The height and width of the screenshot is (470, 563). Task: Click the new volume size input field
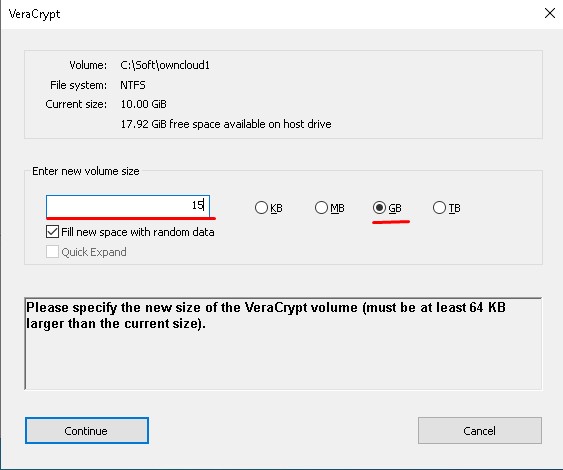[128, 206]
